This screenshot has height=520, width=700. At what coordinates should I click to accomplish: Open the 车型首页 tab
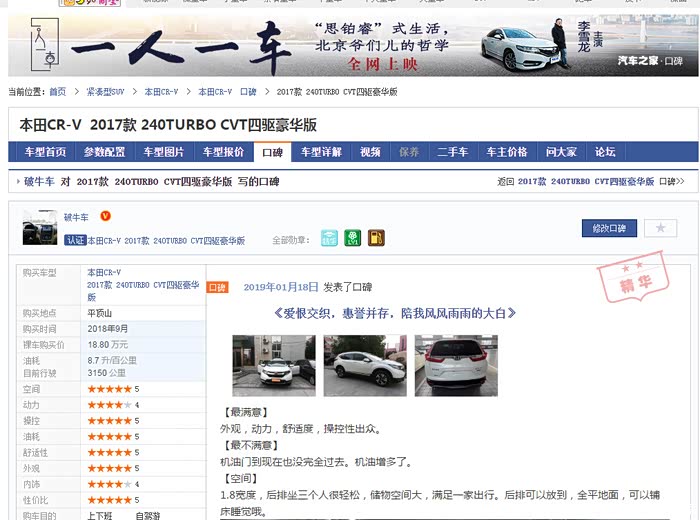45,152
